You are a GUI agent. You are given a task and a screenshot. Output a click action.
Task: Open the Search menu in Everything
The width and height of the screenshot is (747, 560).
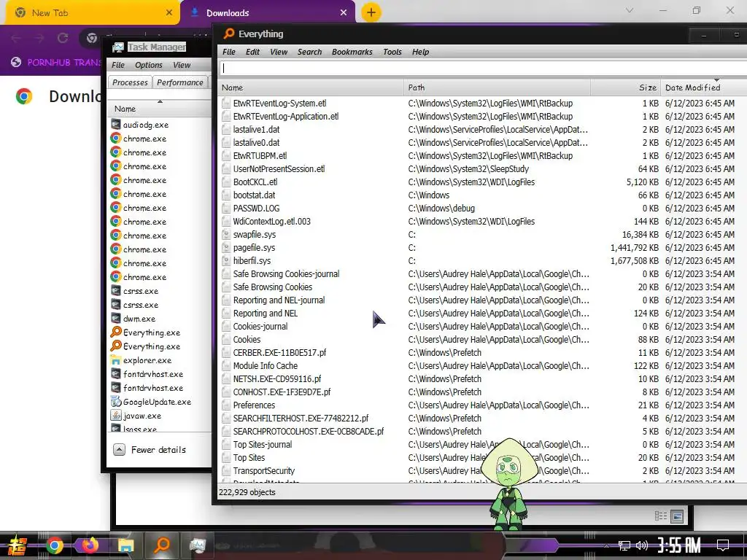tap(309, 52)
